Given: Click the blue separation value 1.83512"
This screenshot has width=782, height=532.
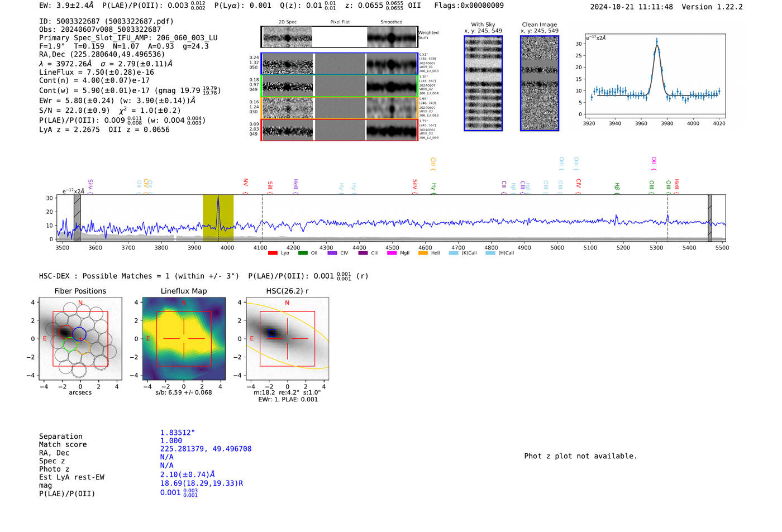Looking at the screenshot, I should (x=178, y=433).
